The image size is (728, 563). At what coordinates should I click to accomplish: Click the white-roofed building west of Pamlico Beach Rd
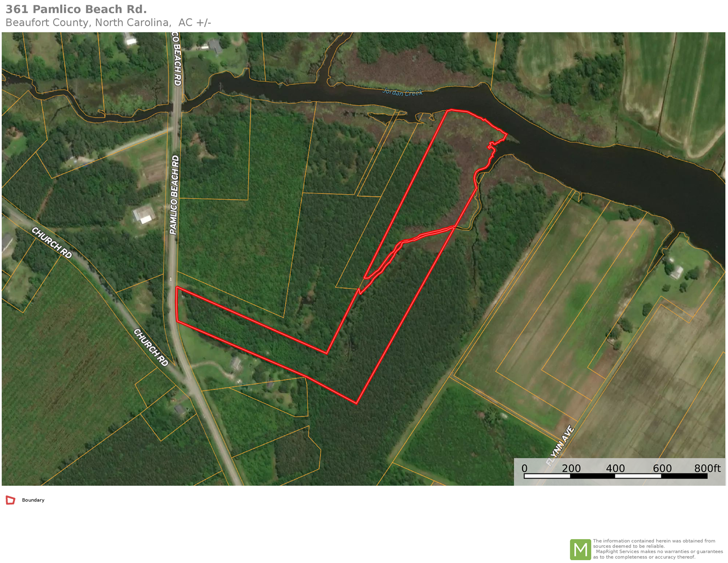[144, 214]
